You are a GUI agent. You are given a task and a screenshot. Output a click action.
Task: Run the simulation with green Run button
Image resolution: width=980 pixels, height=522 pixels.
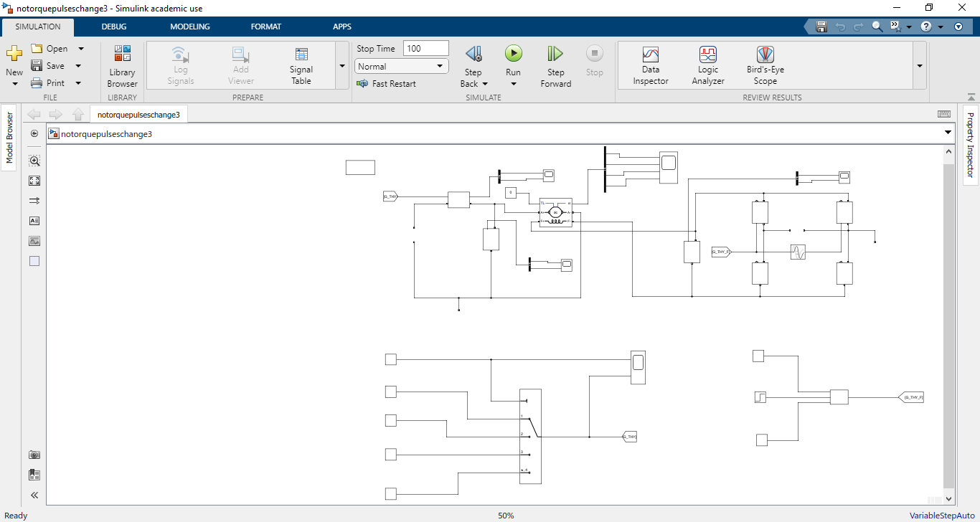coord(513,54)
